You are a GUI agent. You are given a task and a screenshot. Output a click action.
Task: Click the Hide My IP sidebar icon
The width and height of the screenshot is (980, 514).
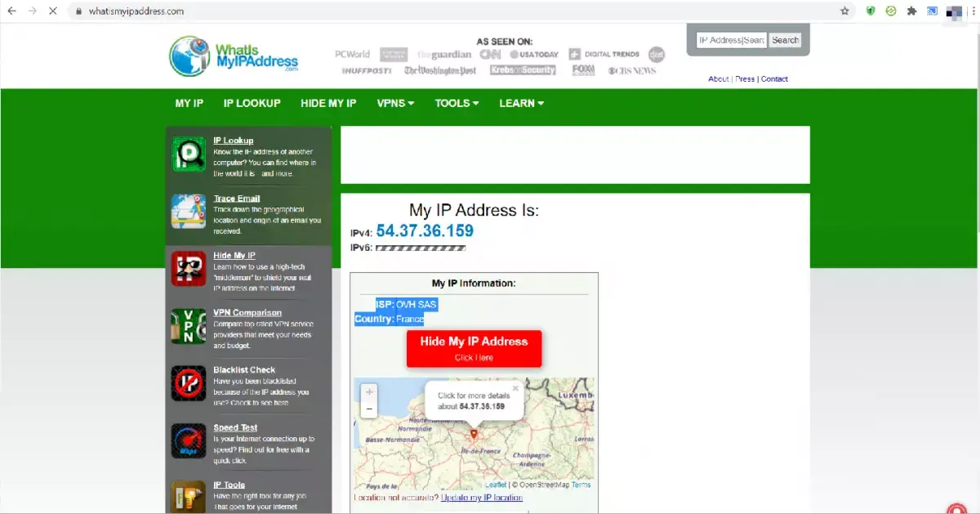189,269
